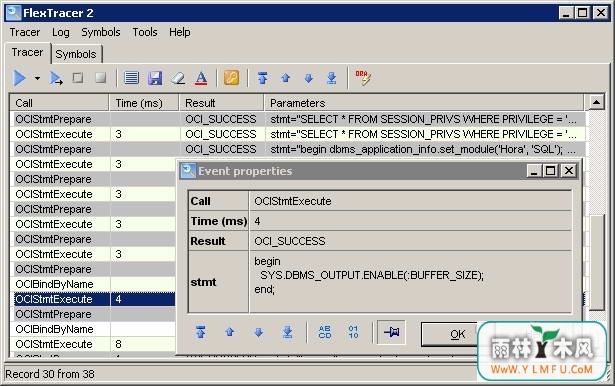Viewport: 615px width, 386px height.
Task: Click the Time (ms) column header
Action: coord(144,103)
